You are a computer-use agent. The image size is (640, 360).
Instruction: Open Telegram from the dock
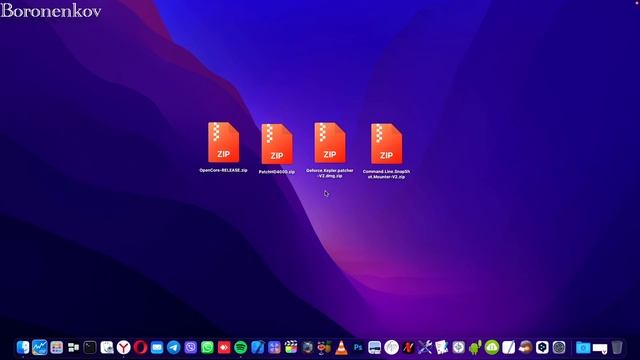[173, 347]
